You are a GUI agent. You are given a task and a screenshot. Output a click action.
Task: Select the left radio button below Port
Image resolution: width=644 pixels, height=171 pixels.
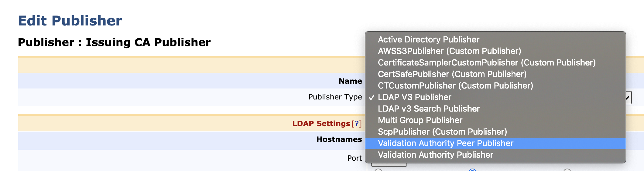378,170
